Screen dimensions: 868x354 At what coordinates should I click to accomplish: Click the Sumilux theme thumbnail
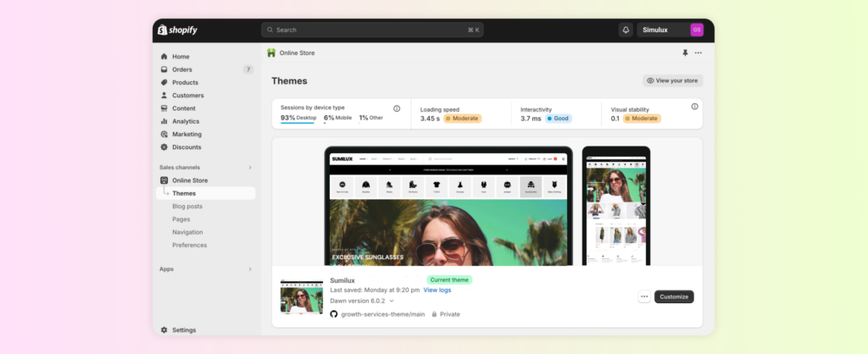[302, 297]
